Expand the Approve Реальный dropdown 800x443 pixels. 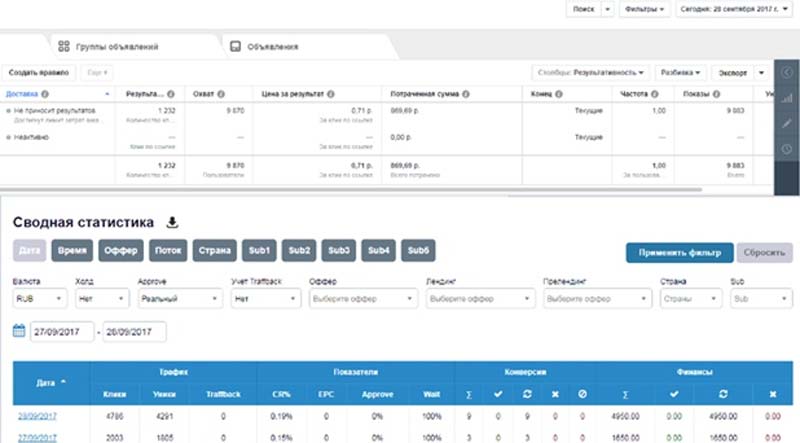[180, 299]
